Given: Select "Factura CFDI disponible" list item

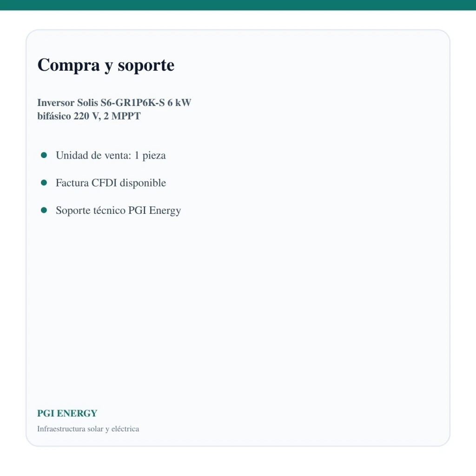Looking at the screenshot, I should click(111, 183).
